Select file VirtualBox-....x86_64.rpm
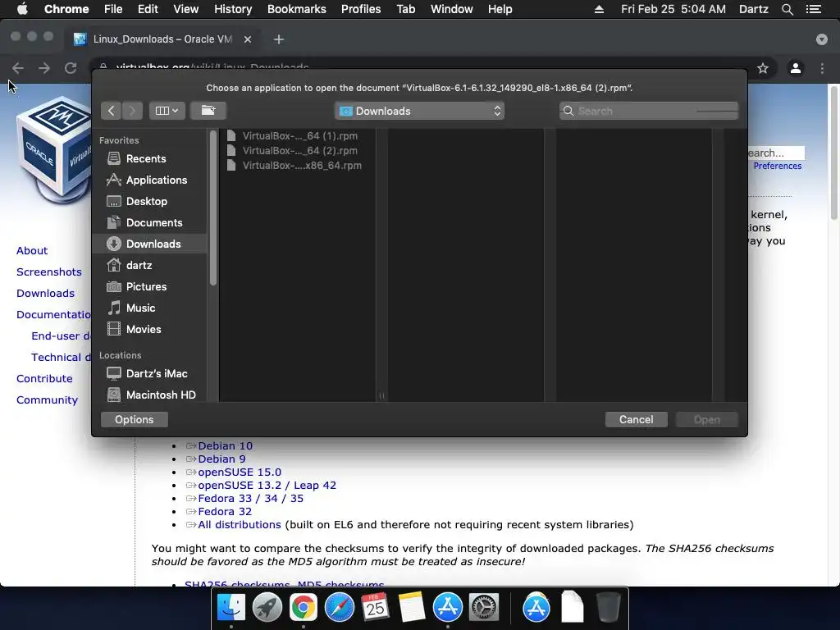840x630 pixels. coord(297,166)
